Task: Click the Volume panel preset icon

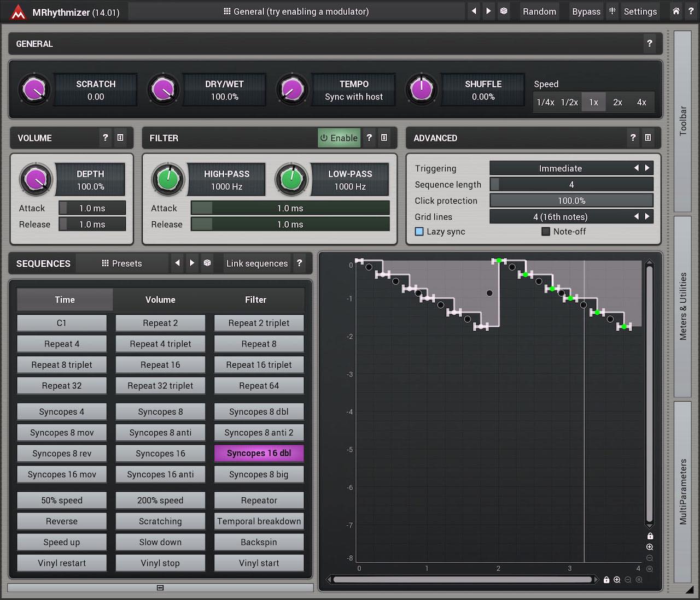Action: point(120,138)
